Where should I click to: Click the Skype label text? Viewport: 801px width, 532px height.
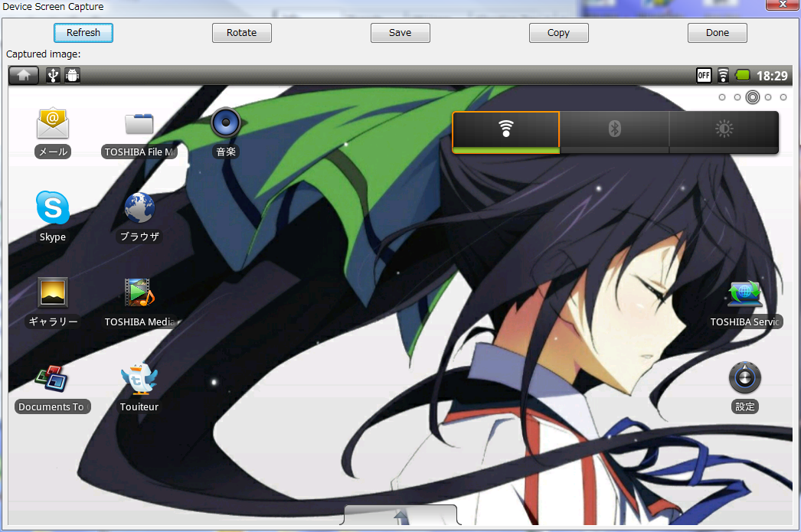tap(53, 237)
